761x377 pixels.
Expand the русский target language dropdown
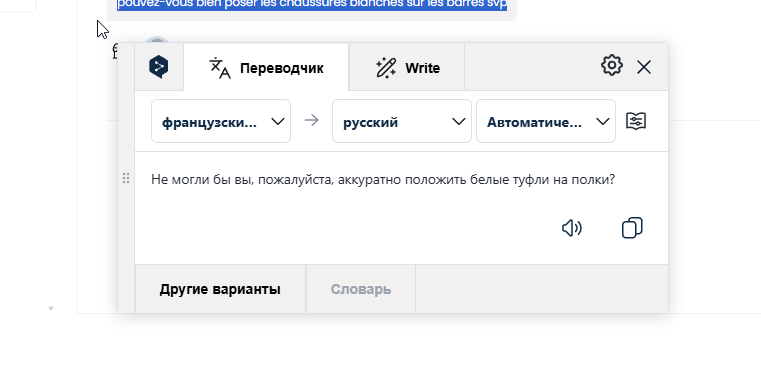coord(402,121)
